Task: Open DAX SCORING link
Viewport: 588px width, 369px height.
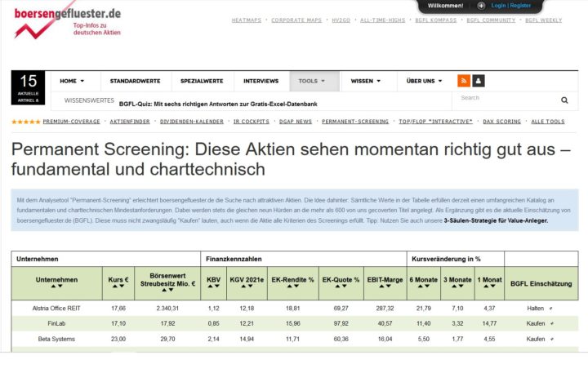Action: 501,122
